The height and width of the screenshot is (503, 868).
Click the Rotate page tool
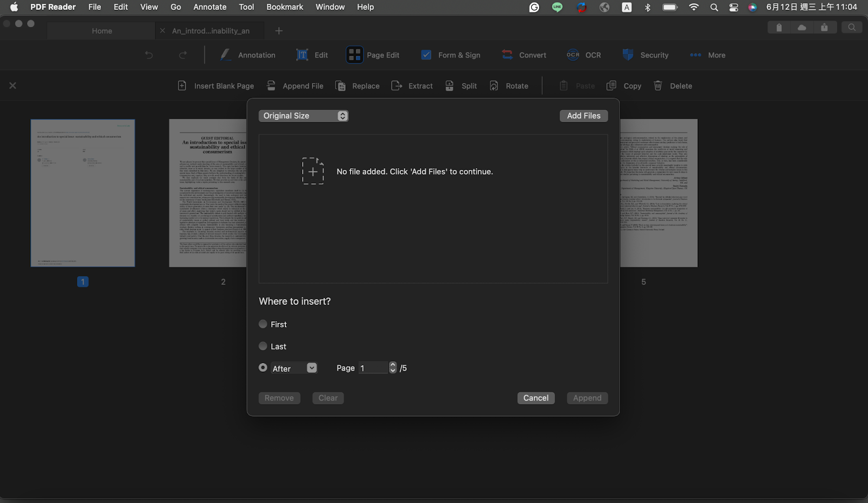coord(509,86)
